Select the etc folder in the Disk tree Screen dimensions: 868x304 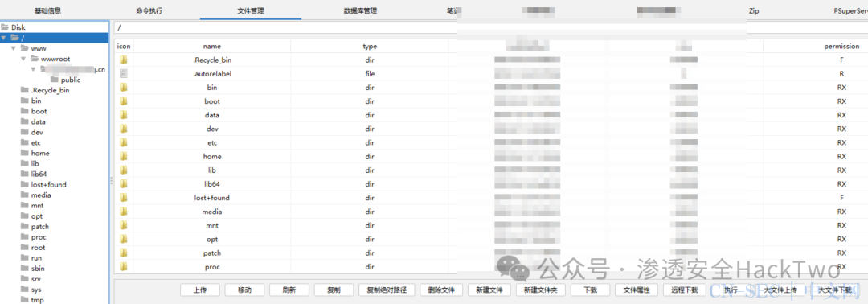pyautogui.click(x=36, y=143)
